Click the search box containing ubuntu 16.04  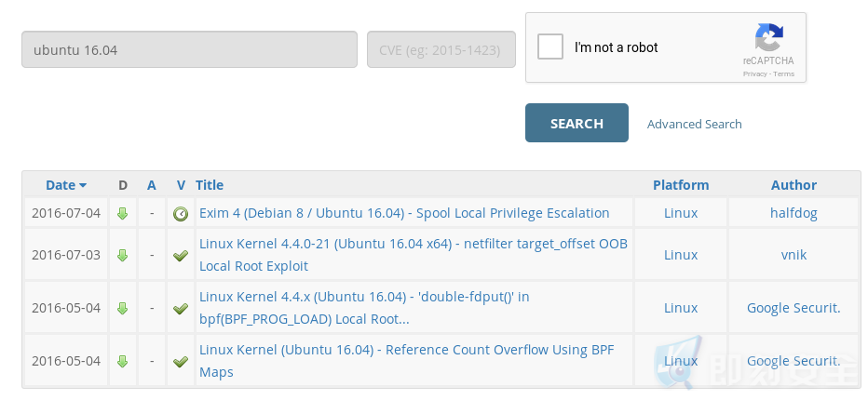coord(189,50)
